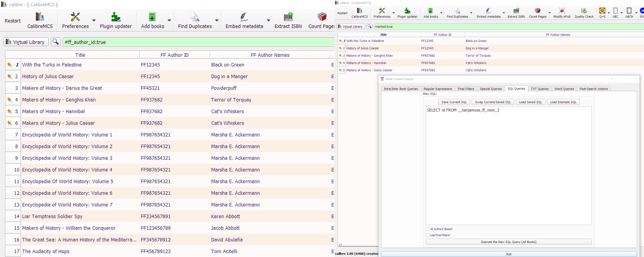Open Quality Check in right toolbar
Viewport: 644px width, 257px height.
click(x=584, y=11)
